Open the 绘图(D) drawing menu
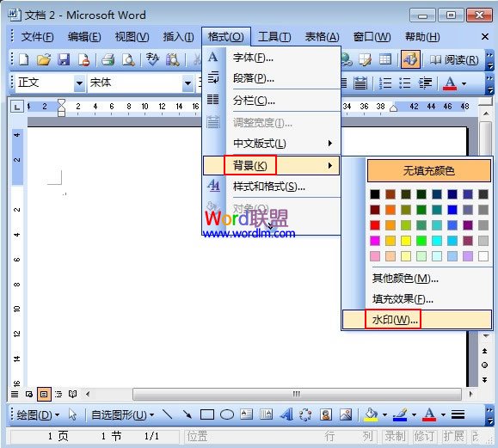 tap(38, 414)
